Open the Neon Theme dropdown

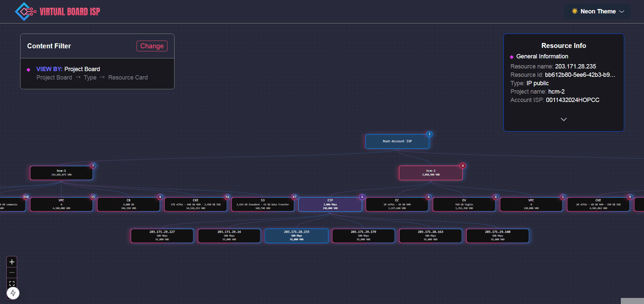tap(597, 11)
